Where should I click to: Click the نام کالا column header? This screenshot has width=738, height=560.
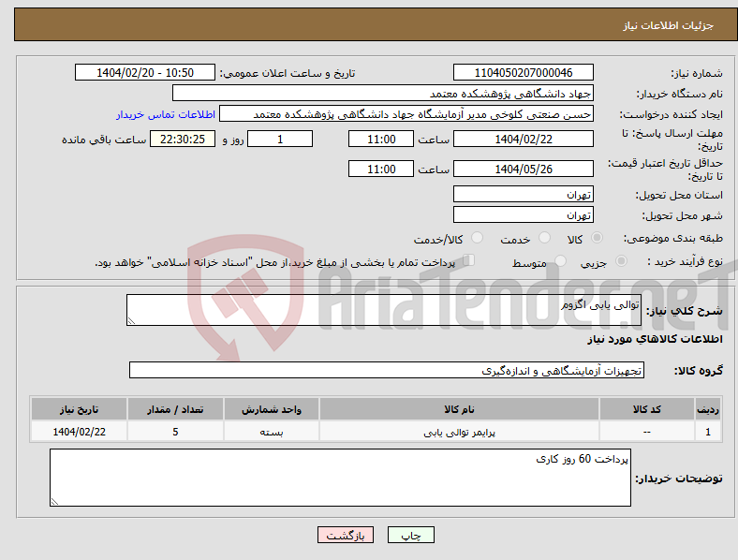point(459,409)
